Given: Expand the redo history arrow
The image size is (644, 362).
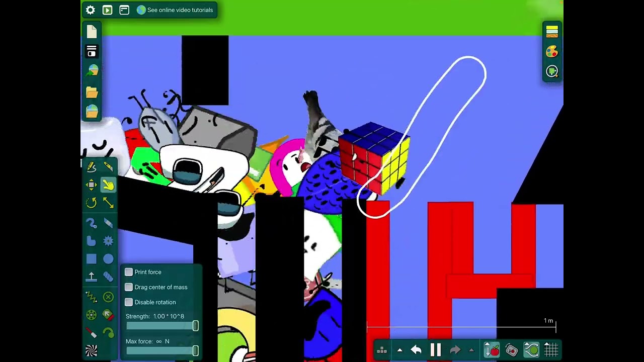Looking at the screenshot, I should point(471,350).
